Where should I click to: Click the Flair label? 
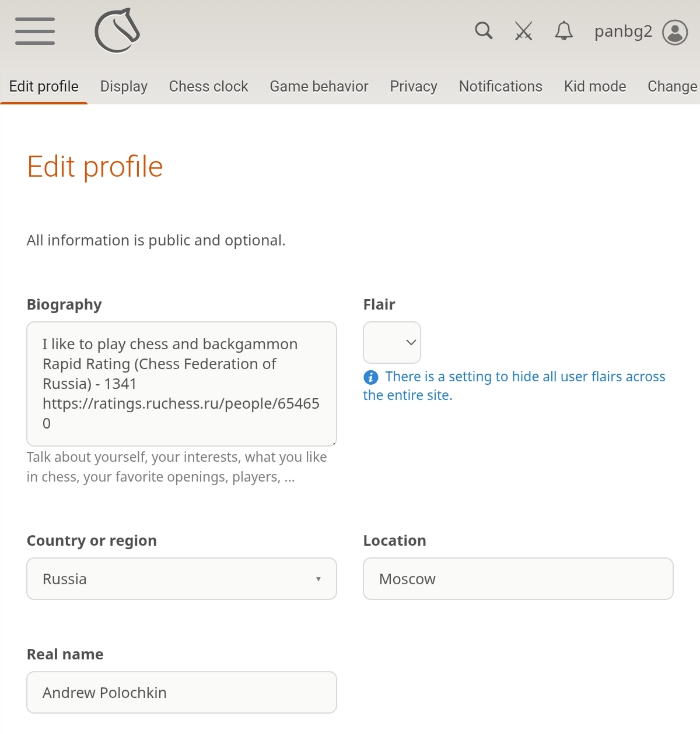379,304
